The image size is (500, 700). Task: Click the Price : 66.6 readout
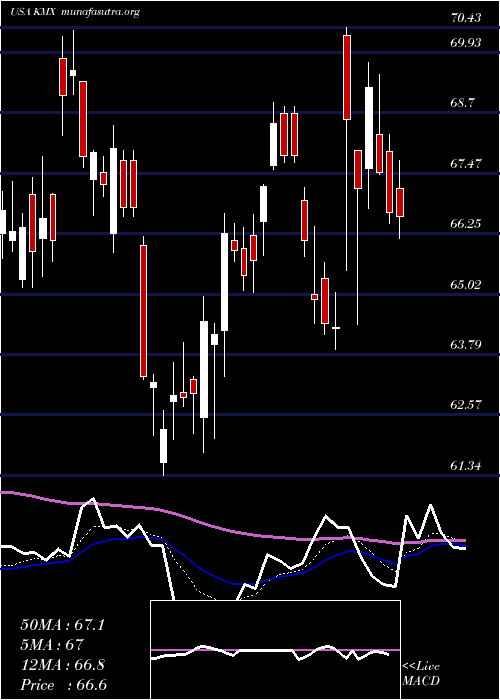[63, 685]
